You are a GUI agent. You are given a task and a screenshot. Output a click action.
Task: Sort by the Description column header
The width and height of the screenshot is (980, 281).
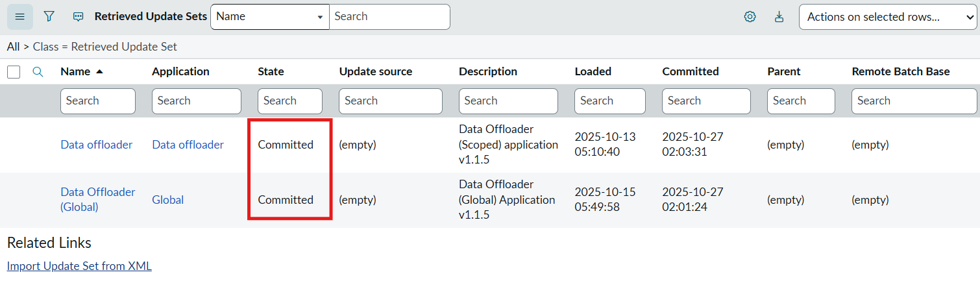click(x=488, y=71)
